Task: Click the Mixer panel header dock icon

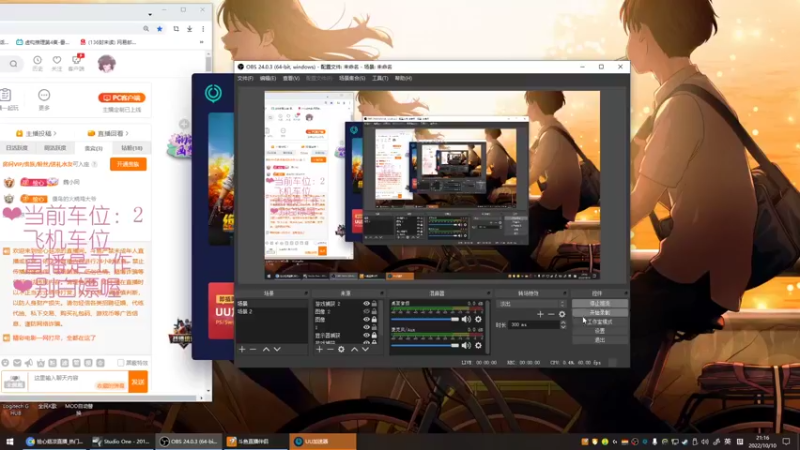Action: (488, 293)
